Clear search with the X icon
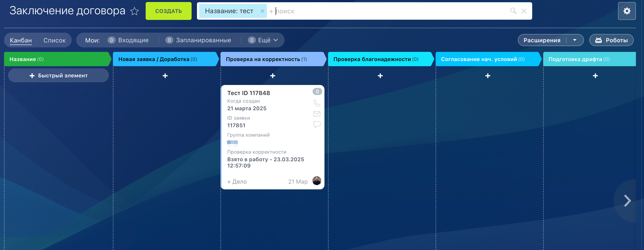Screen dimensions: 644x250 (524, 11)
